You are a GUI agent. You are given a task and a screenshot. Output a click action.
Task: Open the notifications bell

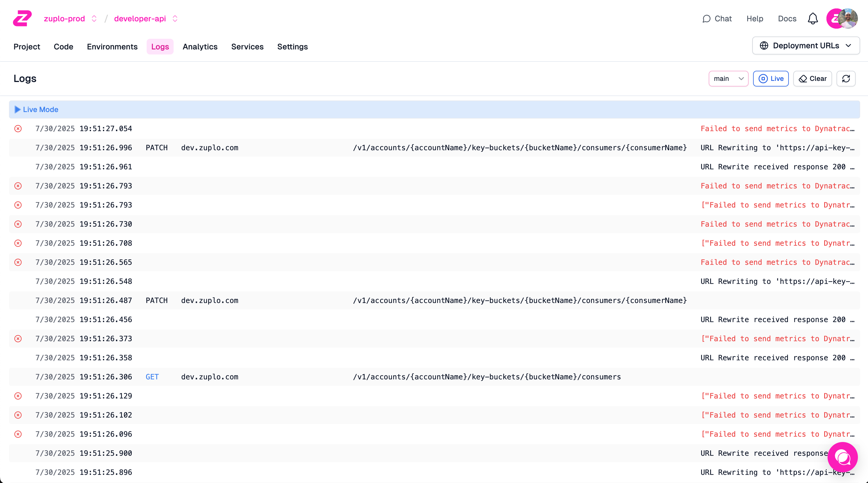pyautogui.click(x=812, y=19)
